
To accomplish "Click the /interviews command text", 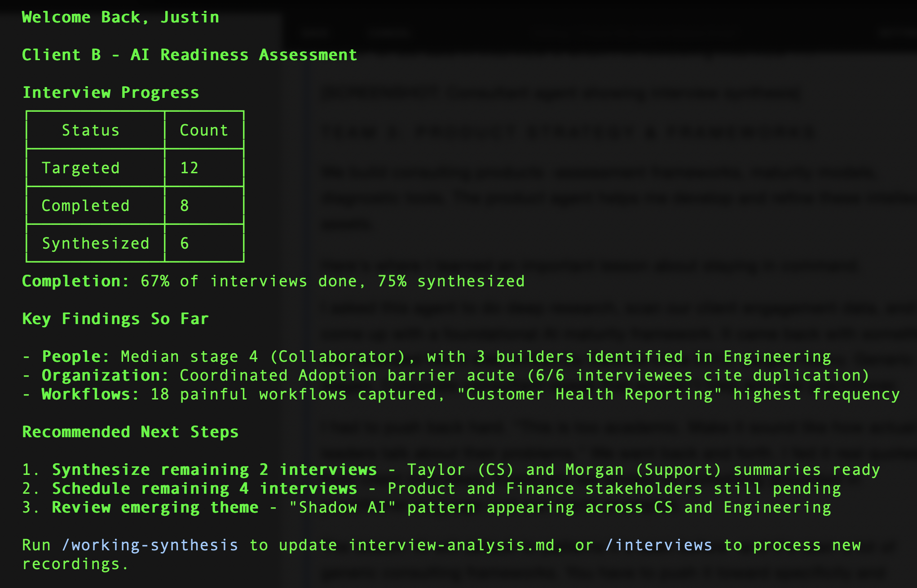I will coord(658,545).
